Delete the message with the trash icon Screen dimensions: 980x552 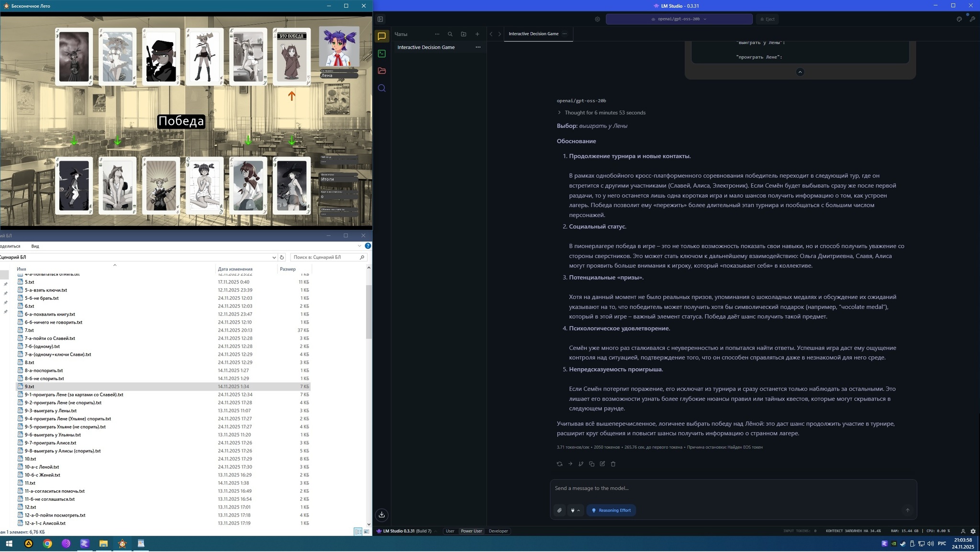pos(613,464)
